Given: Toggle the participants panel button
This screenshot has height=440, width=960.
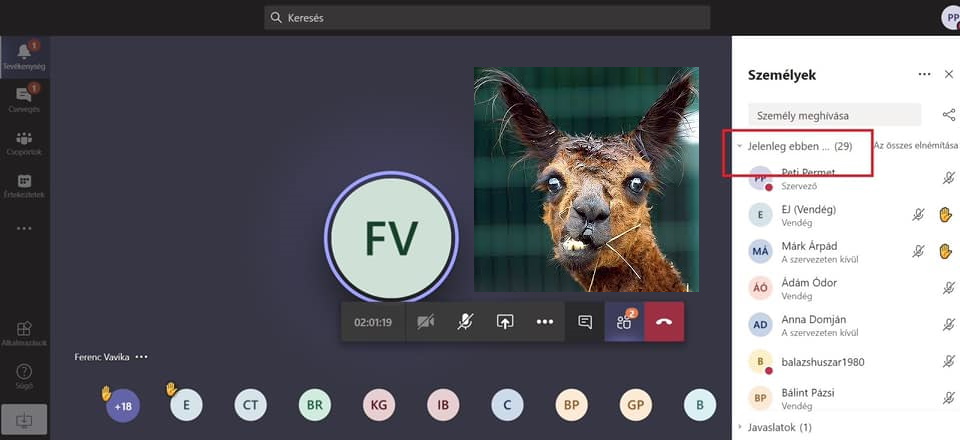Looking at the screenshot, I should point(624,322).
